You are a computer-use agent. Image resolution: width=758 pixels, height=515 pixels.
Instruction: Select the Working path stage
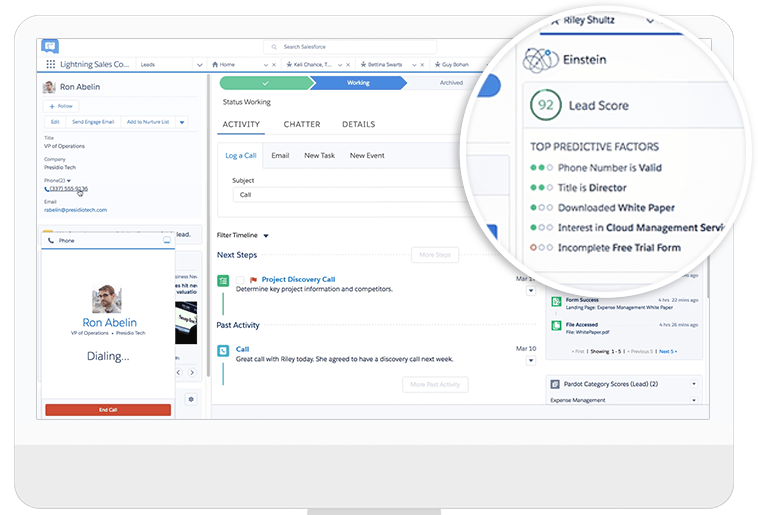pos(358,83)
